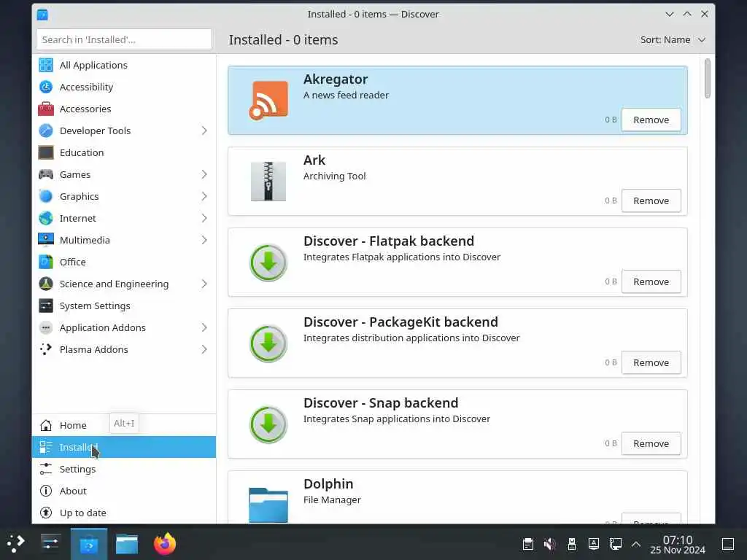This screenshot has height=560, width=747.
Task: Click the Dolphin folder icon
Action: pyautogui.click(x=268, y=505)
